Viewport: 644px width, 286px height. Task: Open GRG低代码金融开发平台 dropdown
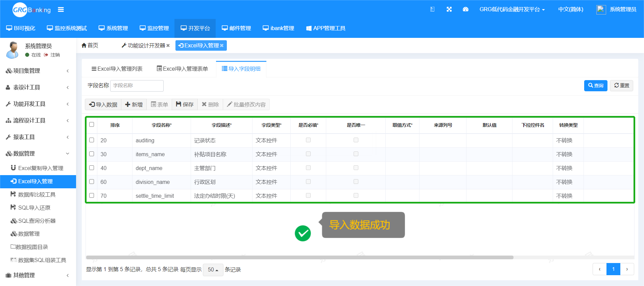512,9
